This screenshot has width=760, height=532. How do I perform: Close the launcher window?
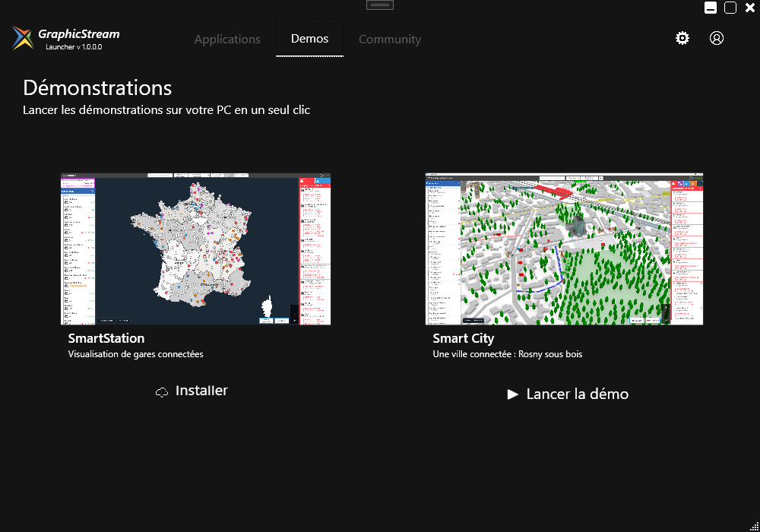(750, 8)
